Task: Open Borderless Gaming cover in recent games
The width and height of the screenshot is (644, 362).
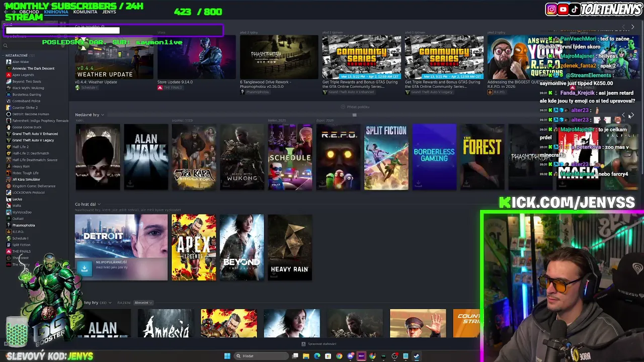Action: click(x=434, y=157)
